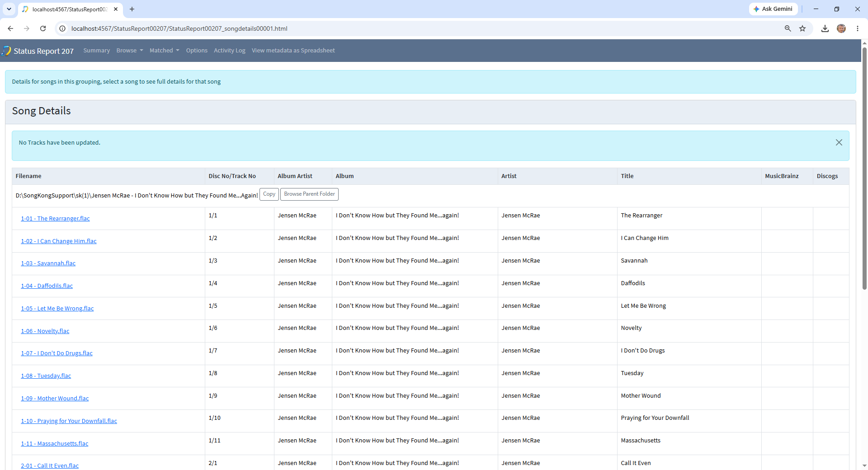Open the Activity Log

(x=230, y=51)
